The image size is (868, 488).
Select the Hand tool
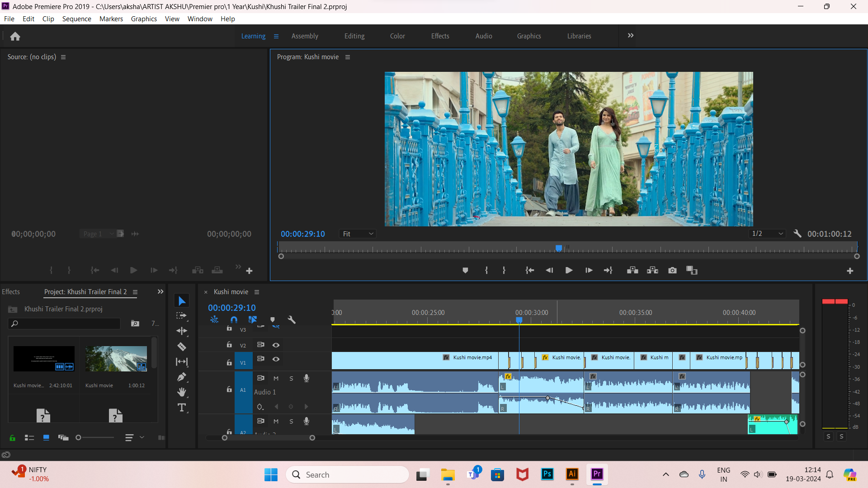click(182, 392)
